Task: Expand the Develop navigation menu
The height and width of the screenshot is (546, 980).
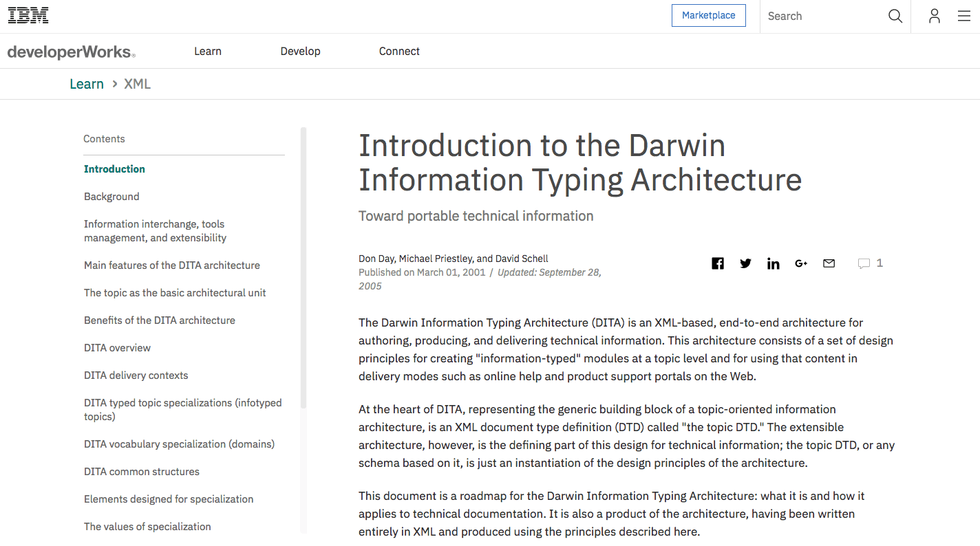Action: click(300, 51)
